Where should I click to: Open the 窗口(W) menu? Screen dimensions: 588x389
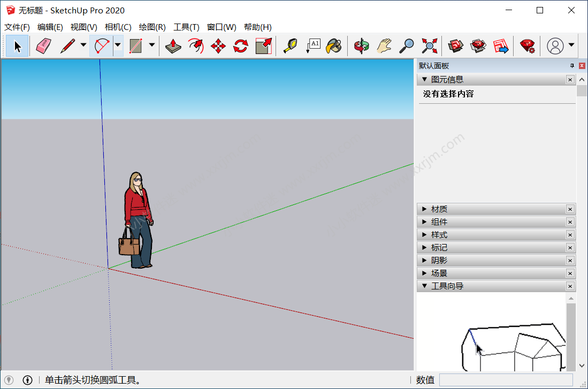click(x=222, y=27)
